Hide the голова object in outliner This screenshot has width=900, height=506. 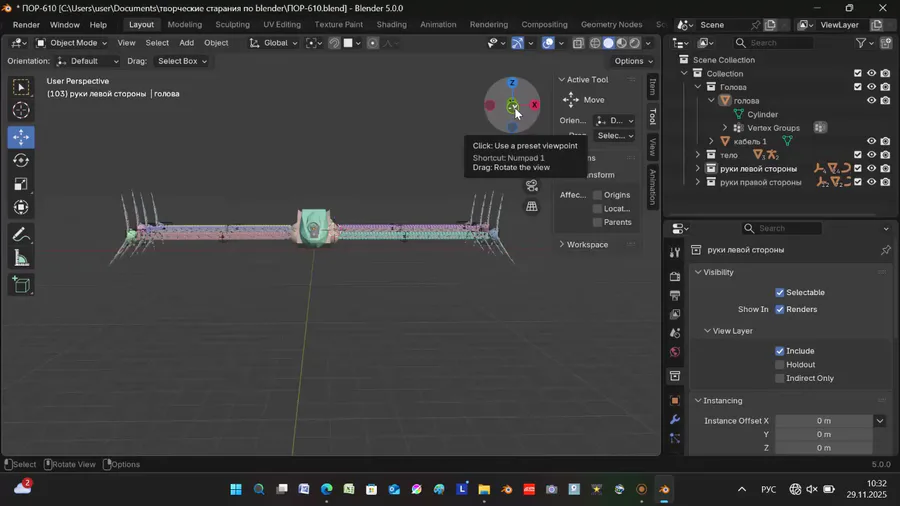pyautogui.click(x=871, y=100)
